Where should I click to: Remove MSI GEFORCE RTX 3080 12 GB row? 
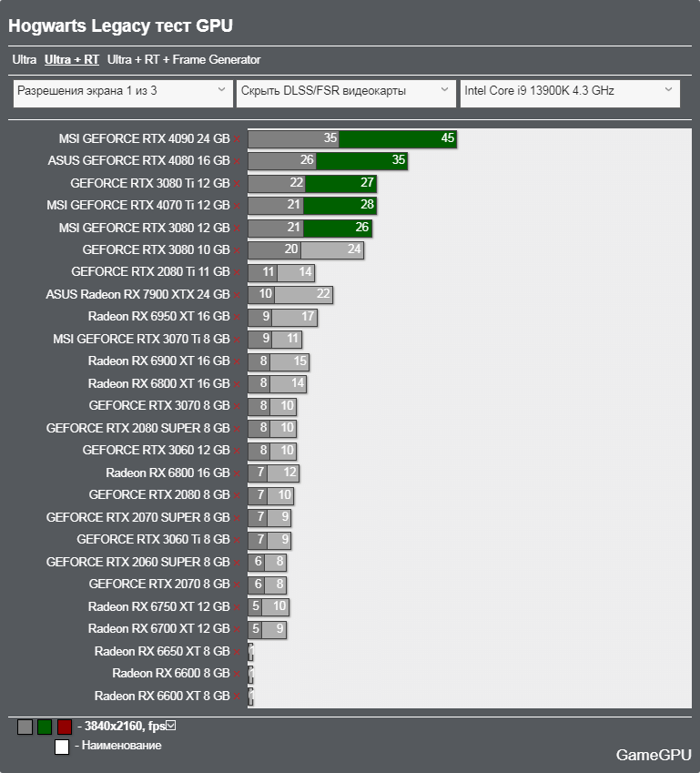pos(237,229)
